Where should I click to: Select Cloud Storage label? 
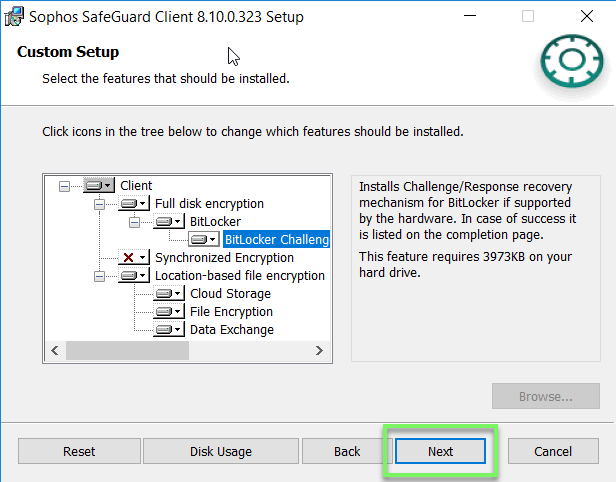coord(230,294)
